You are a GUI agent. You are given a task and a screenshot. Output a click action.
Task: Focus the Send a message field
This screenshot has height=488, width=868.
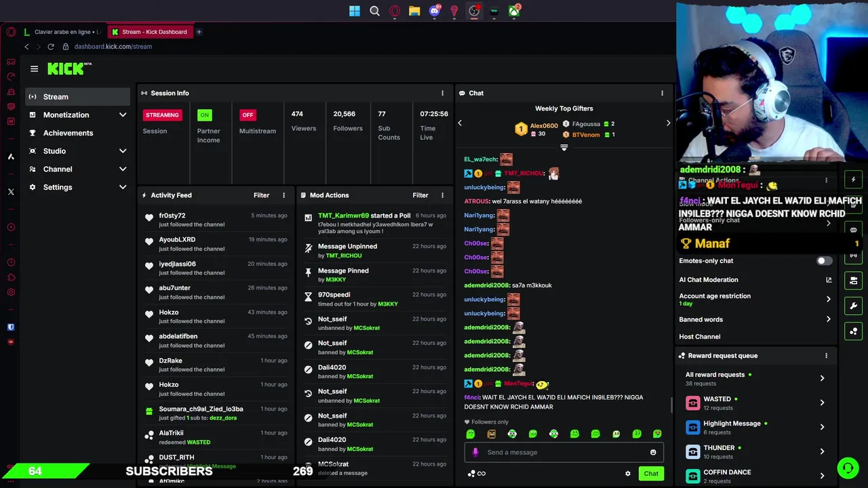point(564,453)
